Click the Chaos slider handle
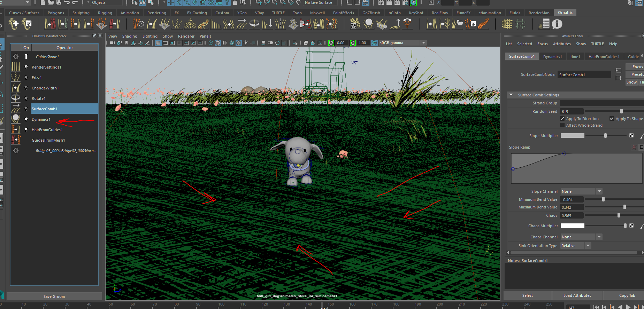This screenshot has width=644, height=309. [619, 216]
